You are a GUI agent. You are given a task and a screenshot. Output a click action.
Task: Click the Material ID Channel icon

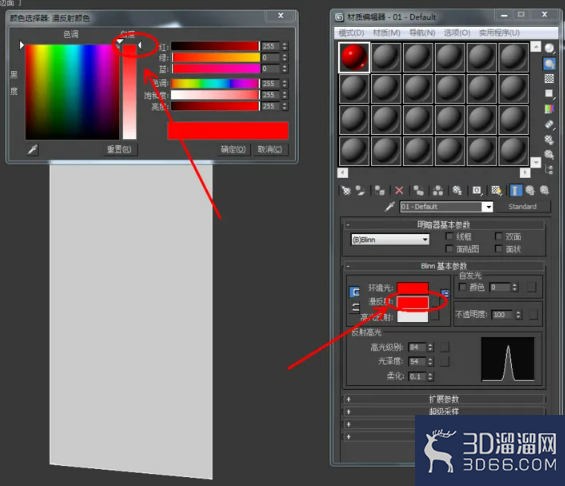pos(477,190)
